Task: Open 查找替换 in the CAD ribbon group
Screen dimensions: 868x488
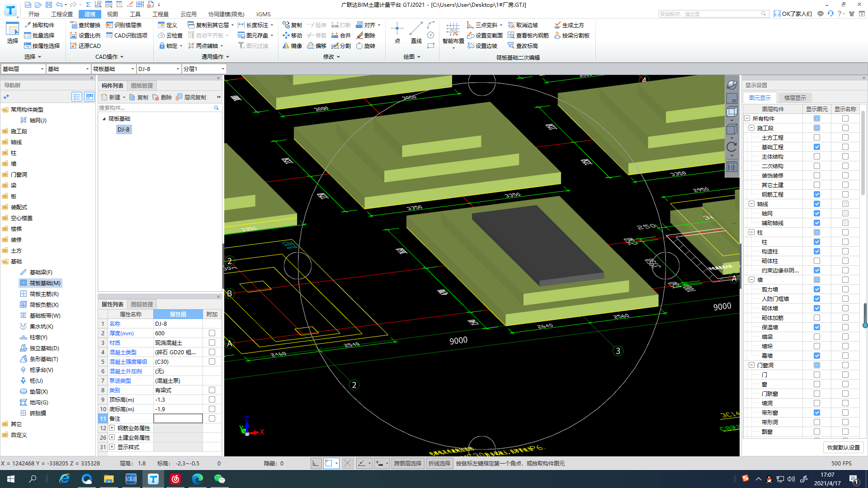Action: pyautogui.click(x=85, y=25)
